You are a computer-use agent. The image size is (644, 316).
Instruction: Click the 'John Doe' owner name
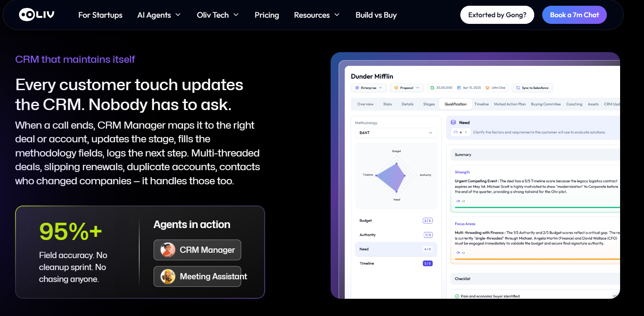498,88
